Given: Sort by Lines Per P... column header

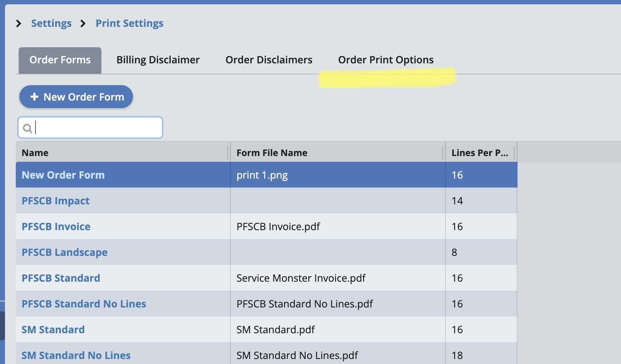Looking at the screenshot, I should (479, 153).
